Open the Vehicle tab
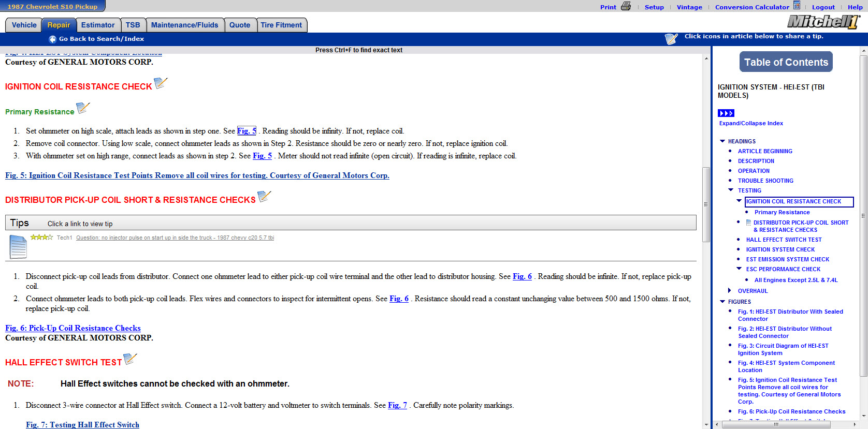The width and height of the screenshot is (868, 429). [24, 25]
